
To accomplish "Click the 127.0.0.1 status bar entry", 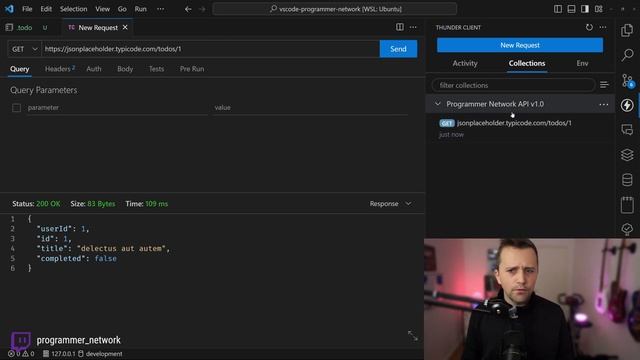I will click(x=60, y=354).
